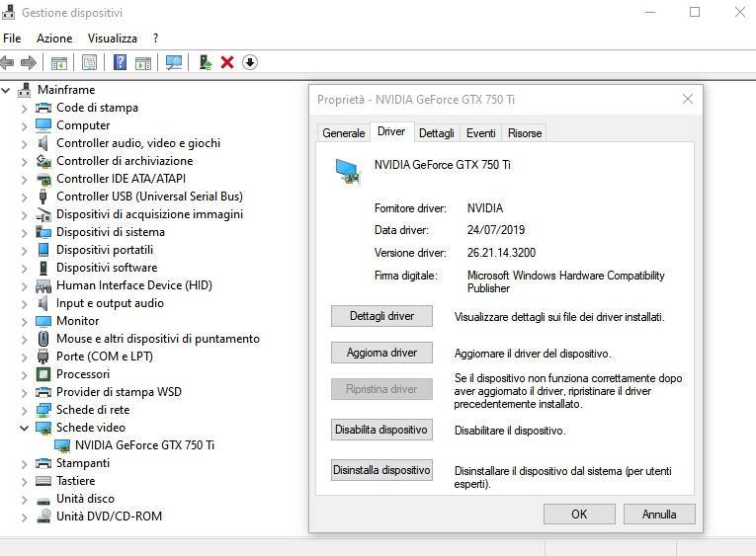The height and width of the screenshot is (556, 756).
Task: Expand Dispositivi portatili category
Action: 24,251
